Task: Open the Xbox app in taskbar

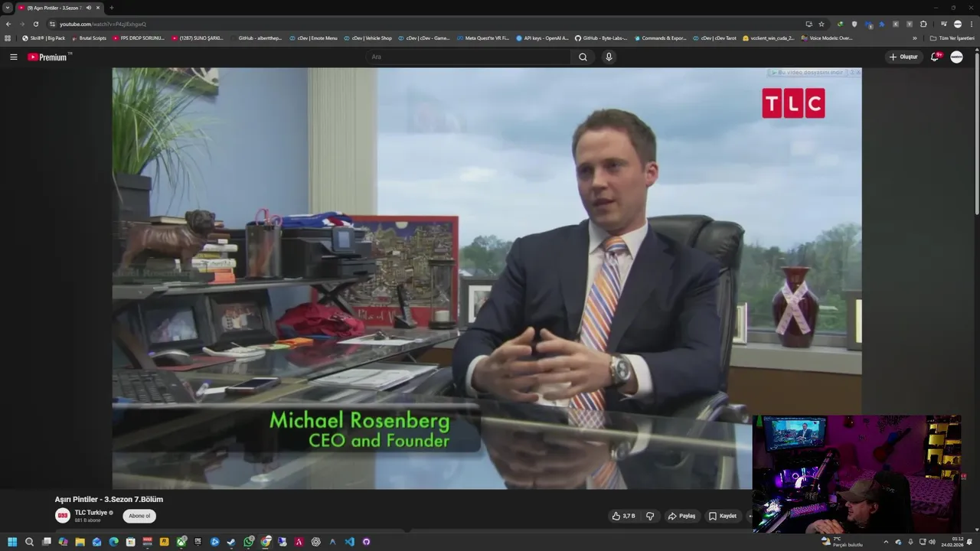Action: pyautogui.click(x=181, y=542)
